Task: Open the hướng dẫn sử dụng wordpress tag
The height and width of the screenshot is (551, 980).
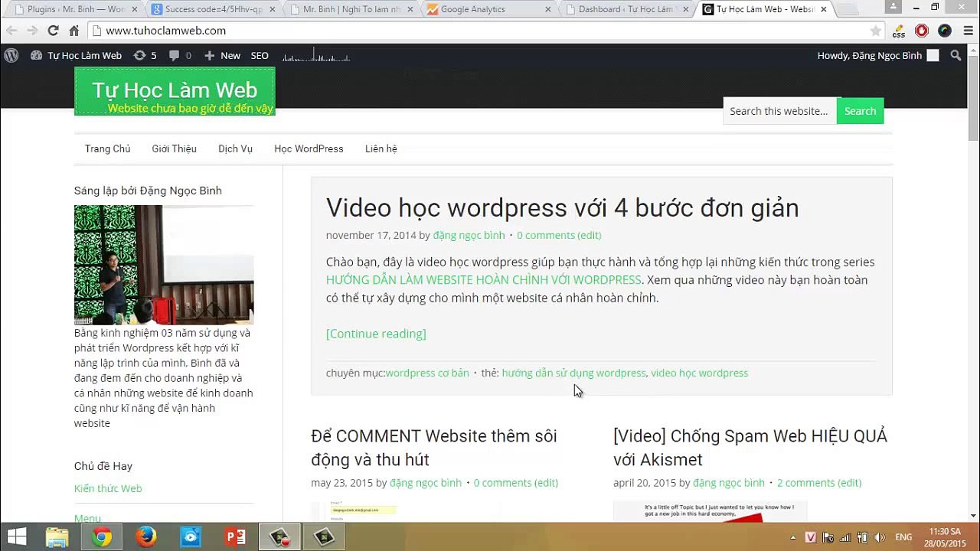Action: tap(573, 373)
